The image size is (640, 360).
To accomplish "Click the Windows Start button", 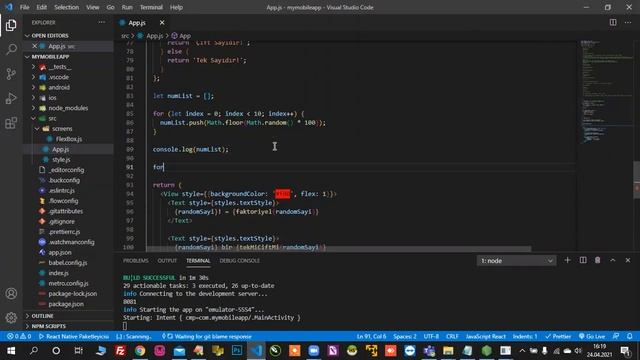I will click(11, 351).
